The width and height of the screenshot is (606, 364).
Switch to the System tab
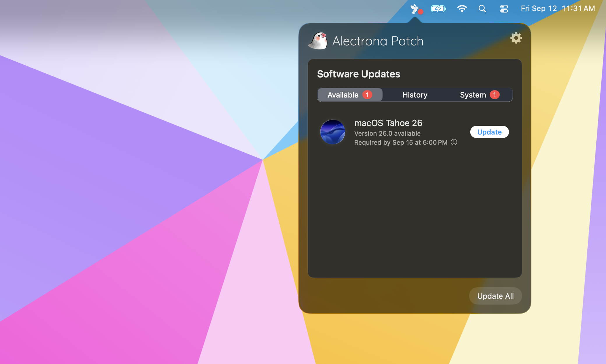click(x=480, y=95)
